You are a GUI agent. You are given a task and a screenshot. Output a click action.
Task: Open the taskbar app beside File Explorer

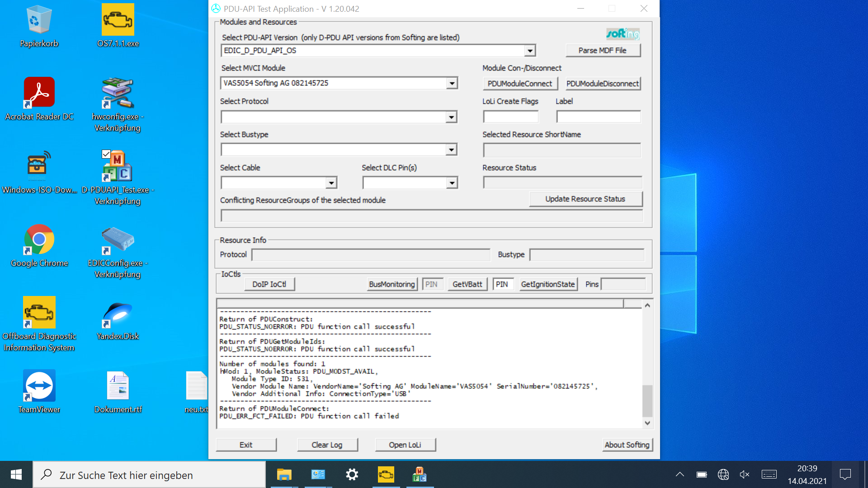tap(318, 474)
